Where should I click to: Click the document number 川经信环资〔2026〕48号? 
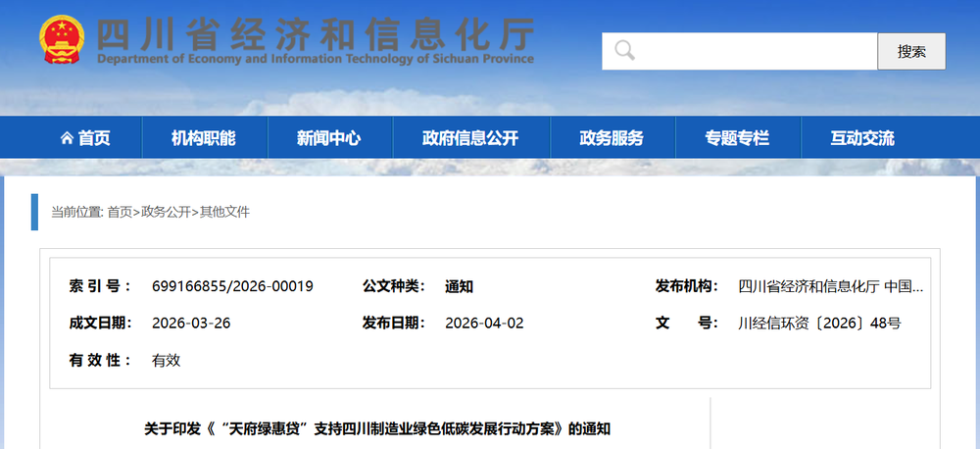pyautogui.click(x=818, y=323)
